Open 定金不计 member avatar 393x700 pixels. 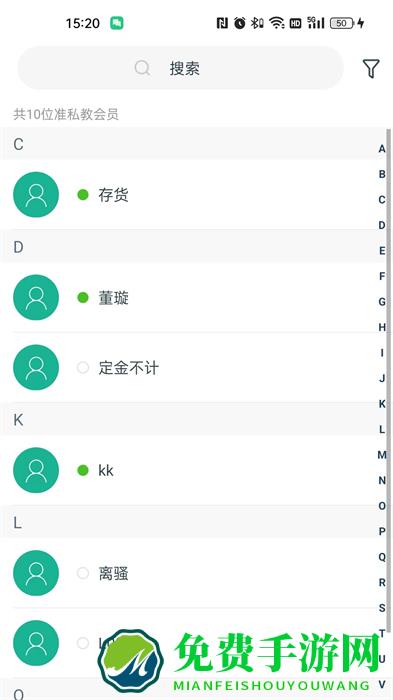pos(36,367)
